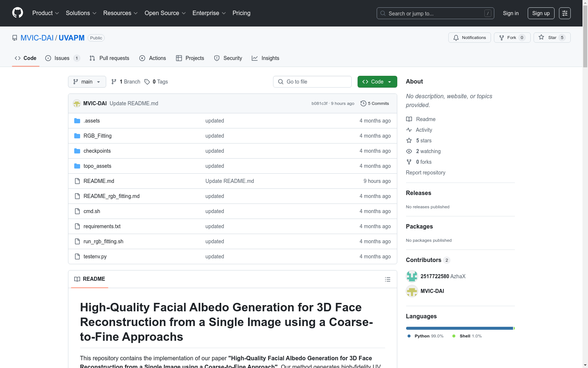Open the Insights tab
This screenshot has width=588, height=368.
point(265,58)
